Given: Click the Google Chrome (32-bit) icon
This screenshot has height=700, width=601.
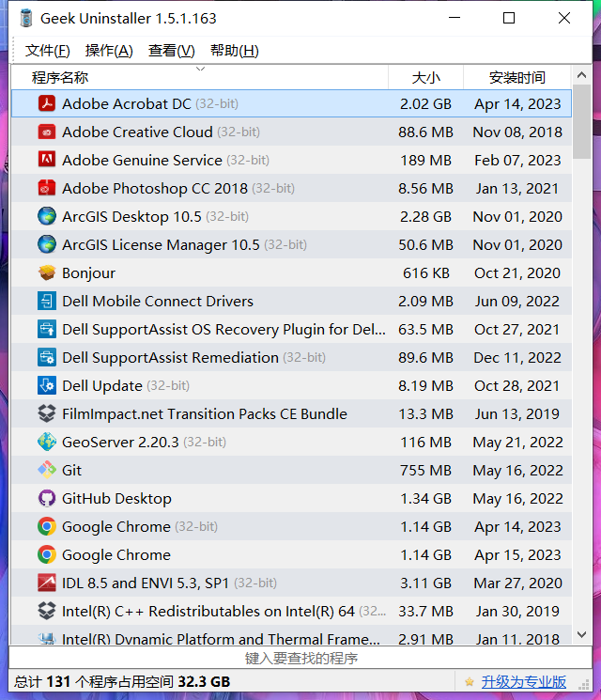Looking at the screenshot, I should 47,526.
